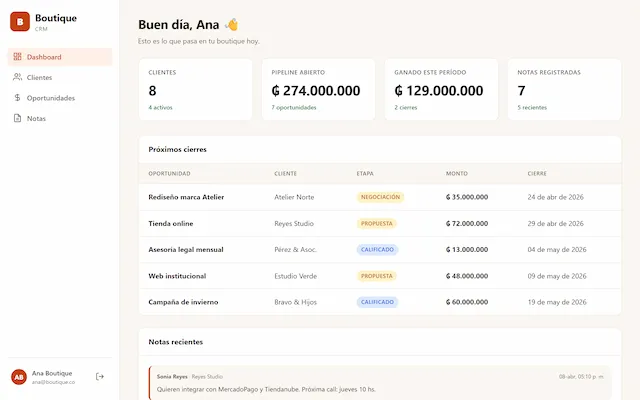Open Sonia Reyes note
The image size is (640, 400).
tap(380, 383)
